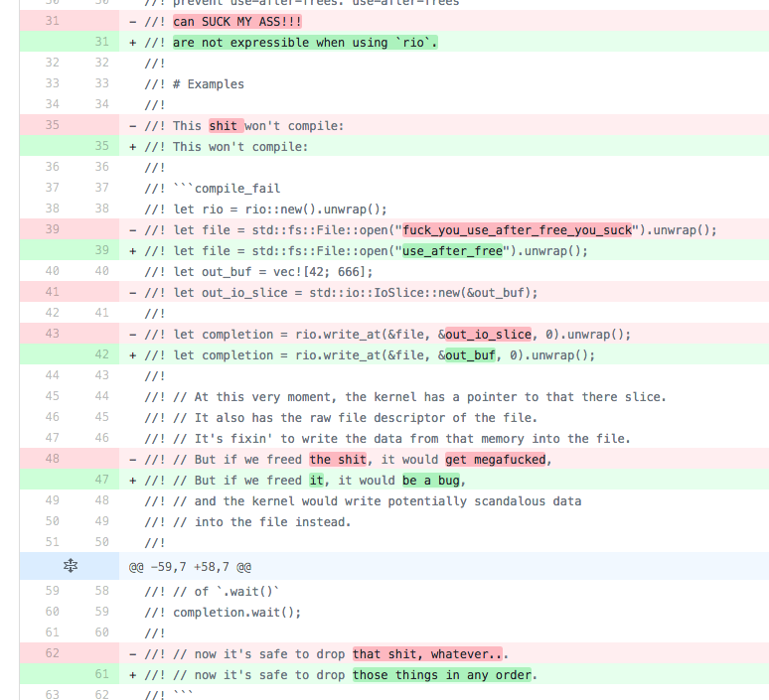Click old line number 35 of removed line
This screenshot has height=700, width=769.
pos(52,124)
